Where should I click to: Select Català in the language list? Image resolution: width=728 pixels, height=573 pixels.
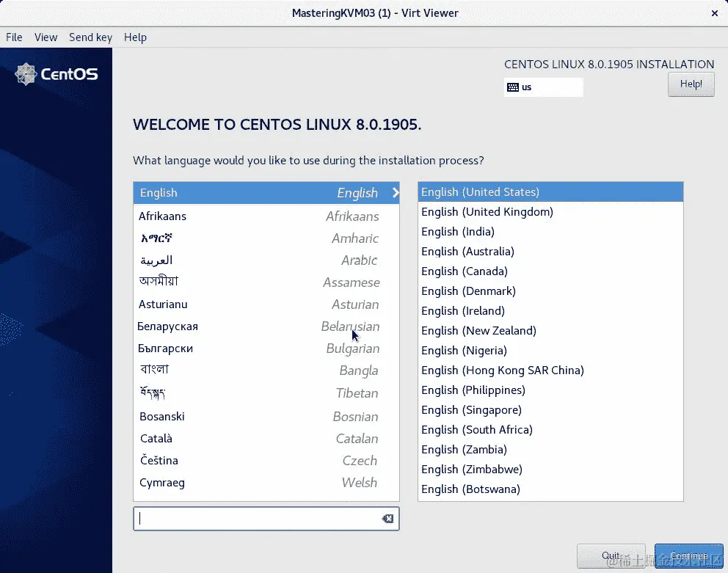click(x=266, y=439)
